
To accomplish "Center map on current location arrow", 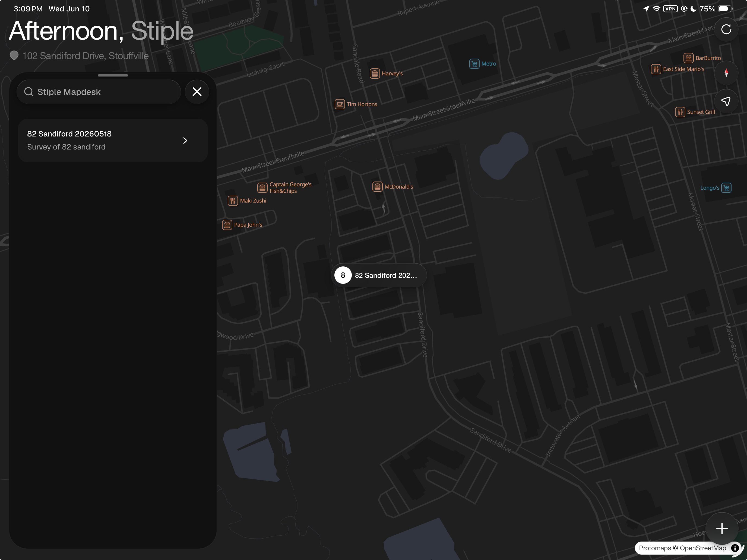I will (726, 101).
